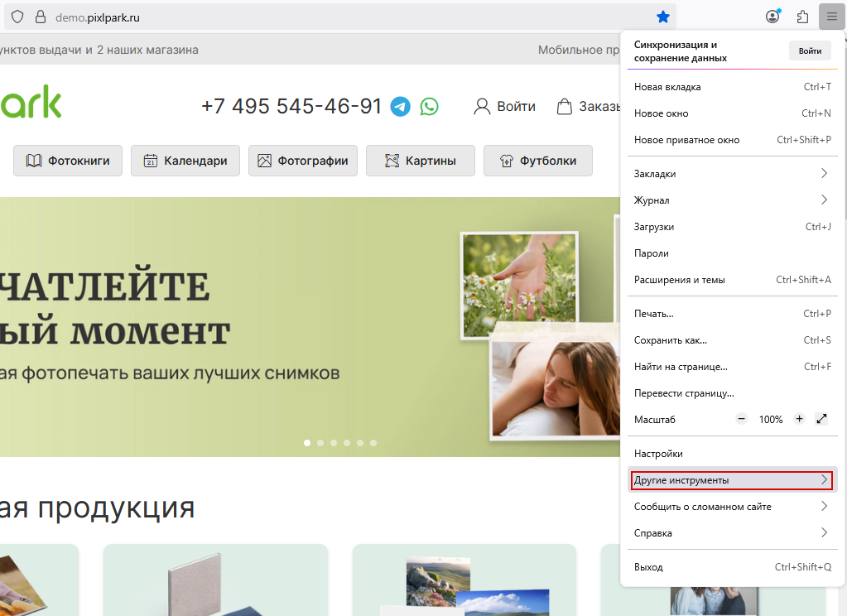Image resolution: width=847 pixels, height=616 pixels.
Task: Select Новое приватное окно menu item
Action: [732, 140]
